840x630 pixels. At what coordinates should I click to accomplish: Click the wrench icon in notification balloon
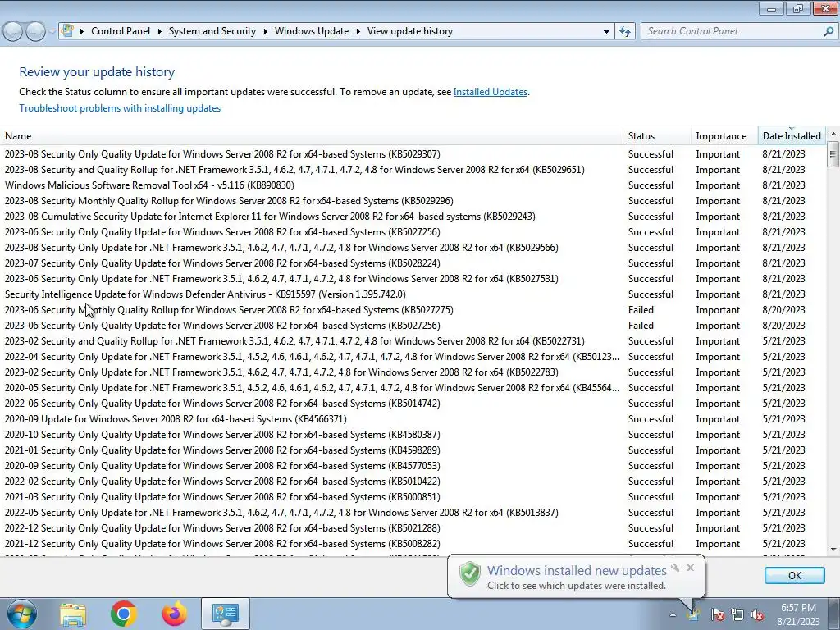[675, 568]
